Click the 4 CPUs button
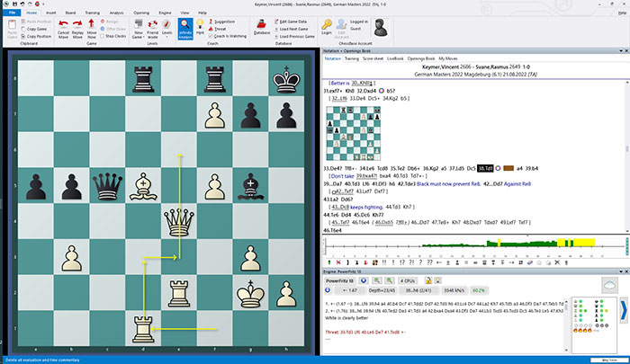630x364 pixels. coord(408,280)
